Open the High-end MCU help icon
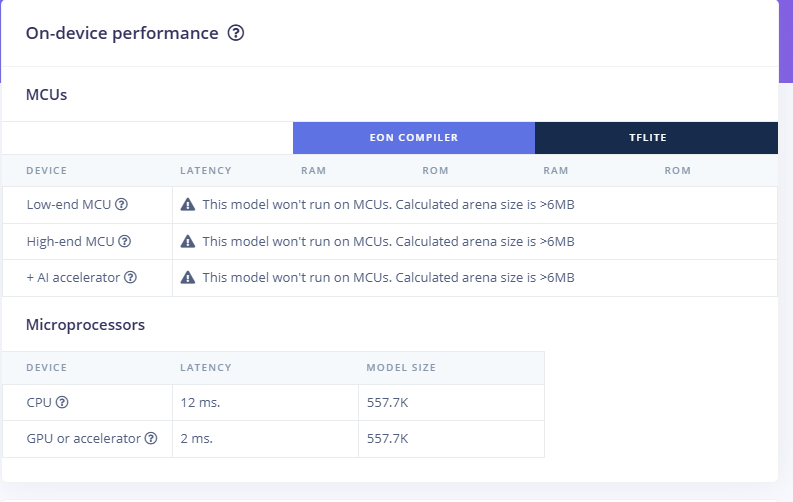The image size is (793, 502). [x=124, y=241]
